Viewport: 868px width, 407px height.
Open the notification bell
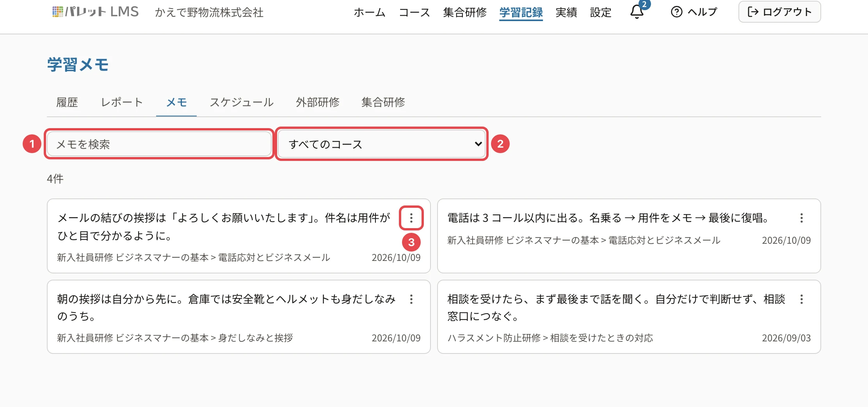point(637,12)
